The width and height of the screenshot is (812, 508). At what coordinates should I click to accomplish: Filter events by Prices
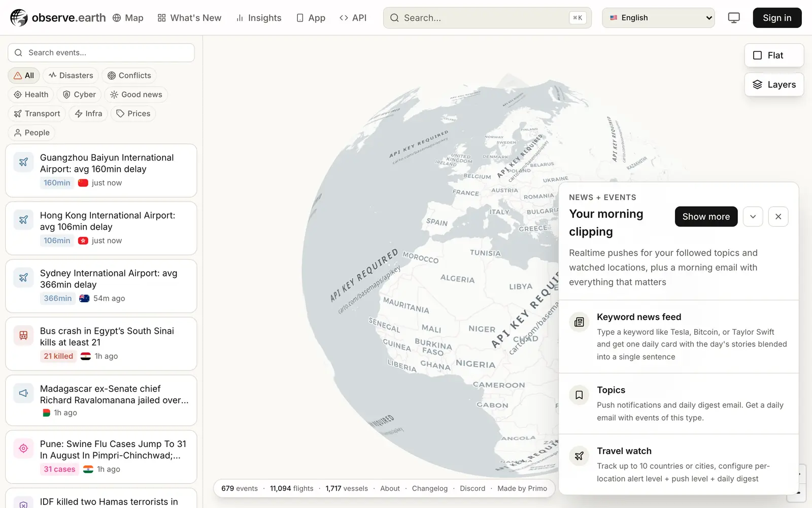[x=133, y=114]
